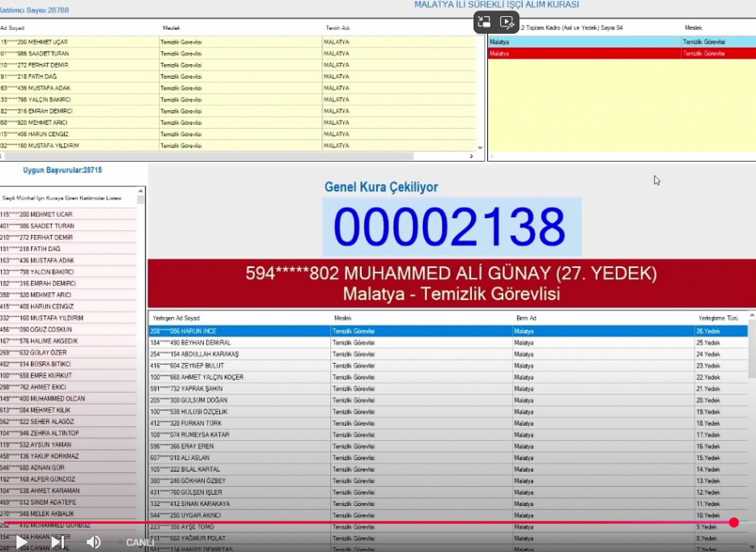
Task: Click the Katılımcı Sayısı:28788 label
Action: pos(34,10)
